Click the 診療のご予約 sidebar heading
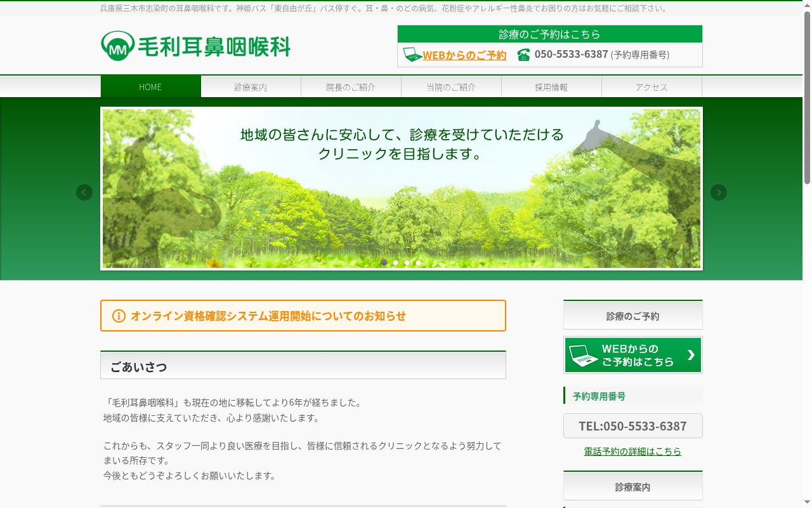The height and width of the screenshot is (508, 812). pyautogui.click(x=633, y=315)
